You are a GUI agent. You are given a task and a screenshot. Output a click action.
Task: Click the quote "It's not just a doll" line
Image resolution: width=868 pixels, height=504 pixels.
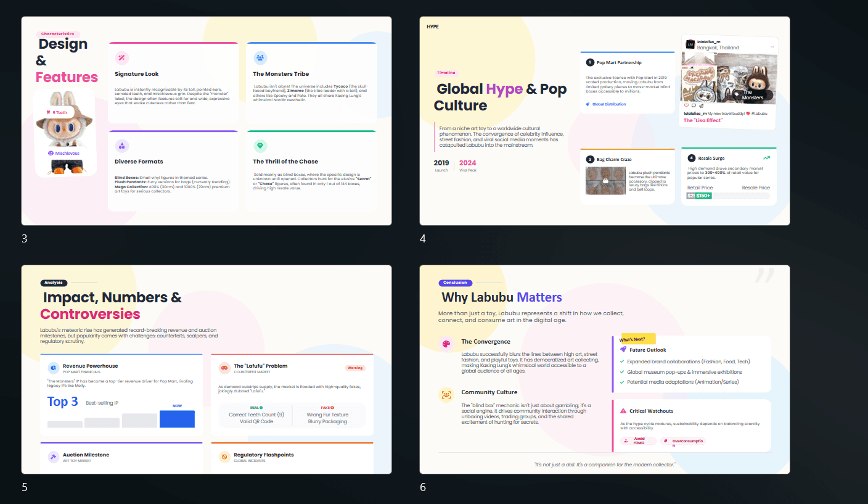(x=605, y=464)
